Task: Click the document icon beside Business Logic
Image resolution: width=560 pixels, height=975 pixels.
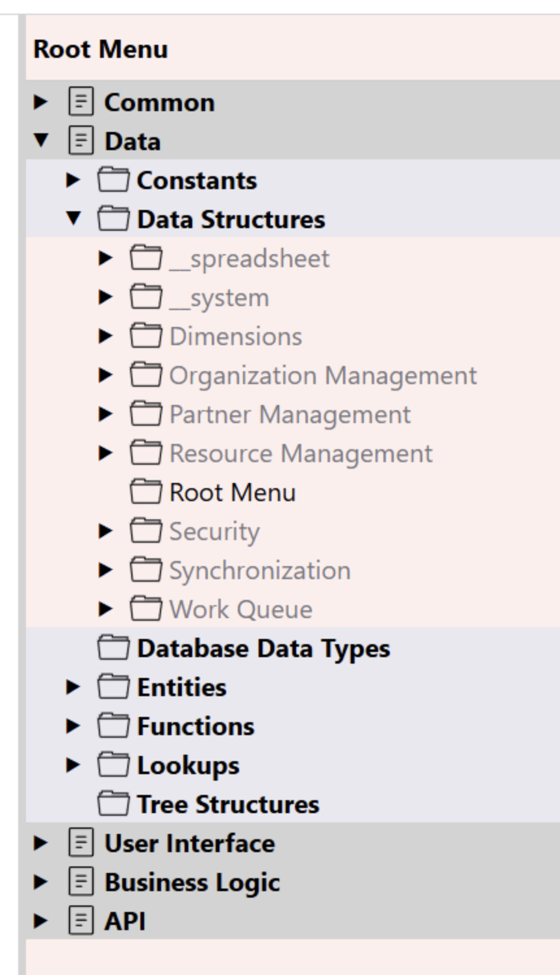Action: point(81,882)
